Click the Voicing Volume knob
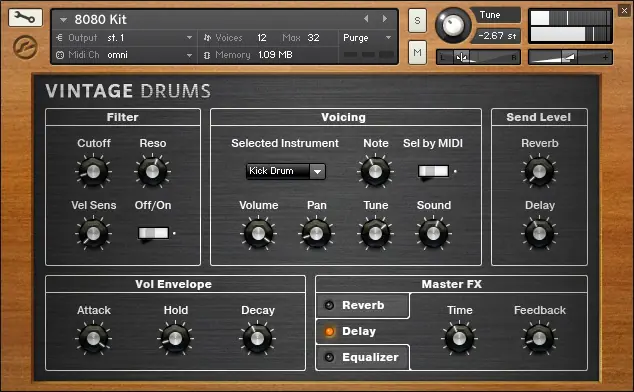The height and width of the screenshot is (392, 634). 258,233
